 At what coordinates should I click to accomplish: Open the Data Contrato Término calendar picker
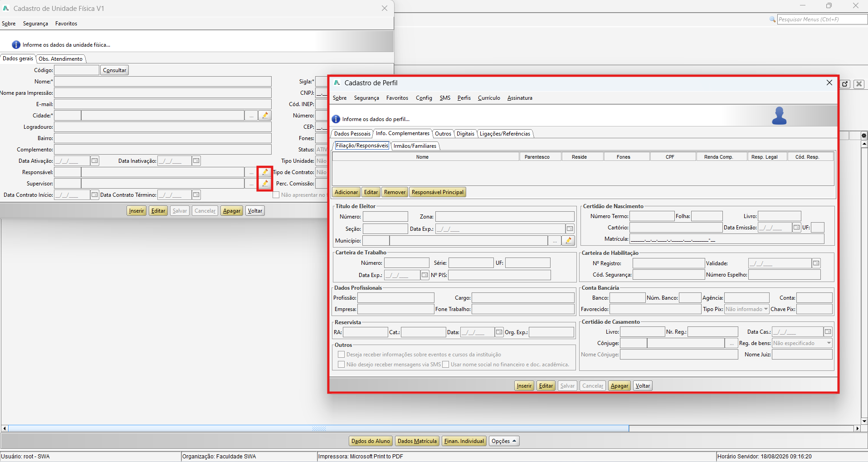coord(196,195)
